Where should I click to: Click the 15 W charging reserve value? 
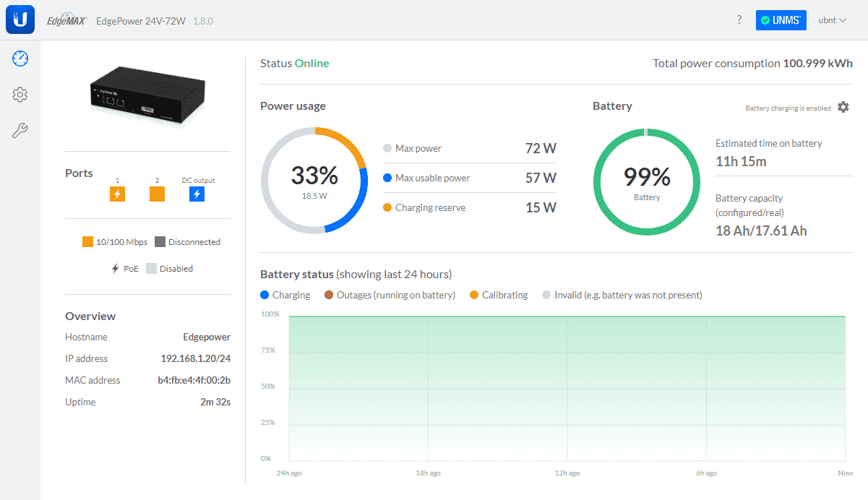coord(541,207)
